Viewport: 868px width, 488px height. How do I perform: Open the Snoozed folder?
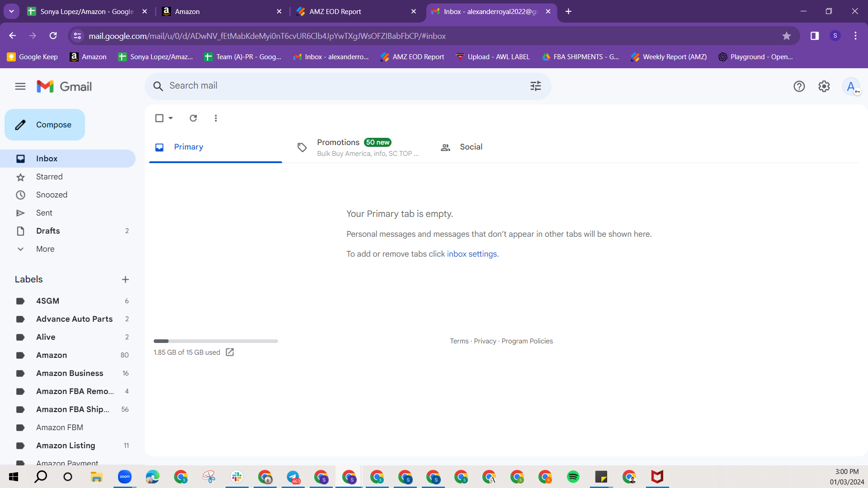68,195
